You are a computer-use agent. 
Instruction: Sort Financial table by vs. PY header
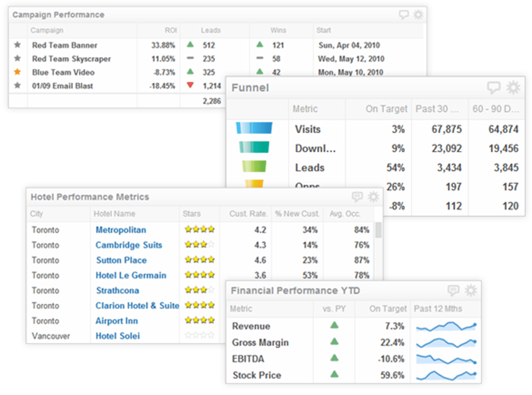tap(334, 309)
